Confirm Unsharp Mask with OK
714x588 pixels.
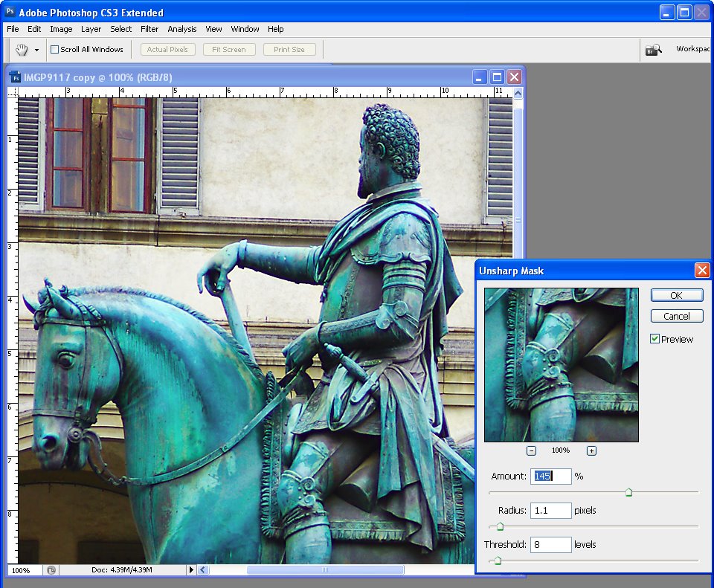pos(677,295)
